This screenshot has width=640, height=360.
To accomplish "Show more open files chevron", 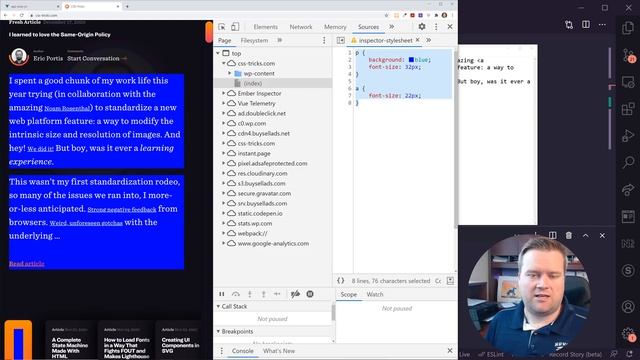I will click(429, 40).
